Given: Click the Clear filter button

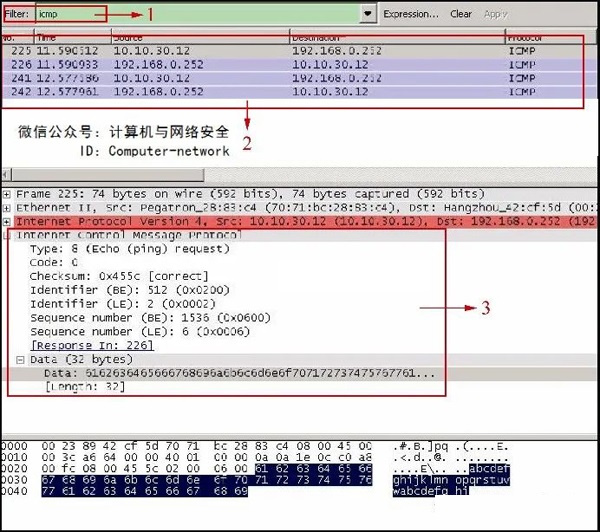Looking at the screenshot, I should [x=461, y=14].
